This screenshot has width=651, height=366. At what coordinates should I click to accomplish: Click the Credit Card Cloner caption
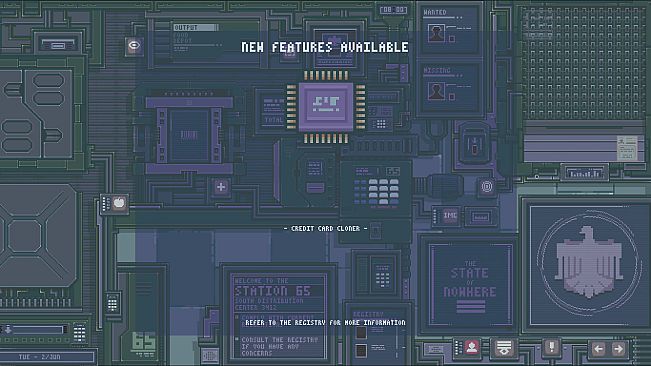tap(326, 229)
